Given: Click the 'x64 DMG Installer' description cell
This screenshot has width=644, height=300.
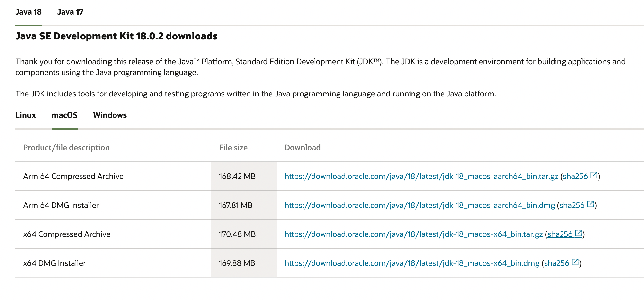Looking at the screenshot, I should pyautogui.click(x=113, y=263).
